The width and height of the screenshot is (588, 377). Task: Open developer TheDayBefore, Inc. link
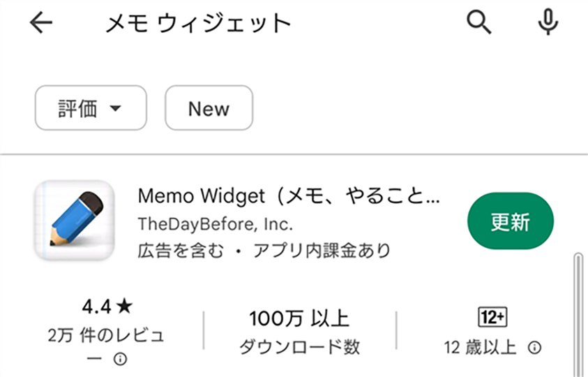[x=216, y=224]
